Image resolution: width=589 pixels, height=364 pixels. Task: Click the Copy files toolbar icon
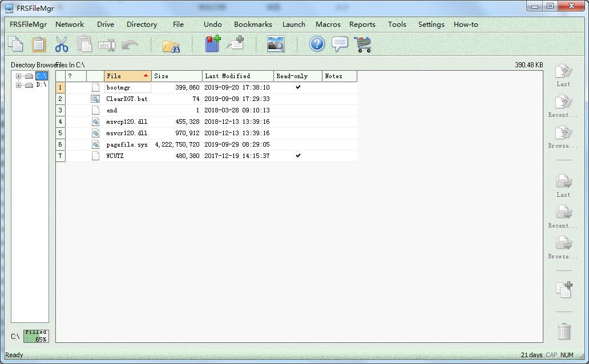pyautogui.click(x=16, y=44)
